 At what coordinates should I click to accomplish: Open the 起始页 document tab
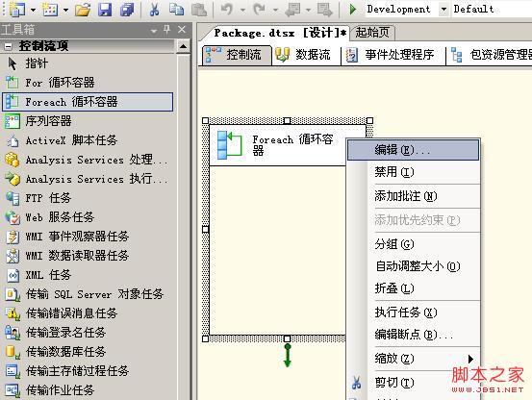[x=372, y=33]
